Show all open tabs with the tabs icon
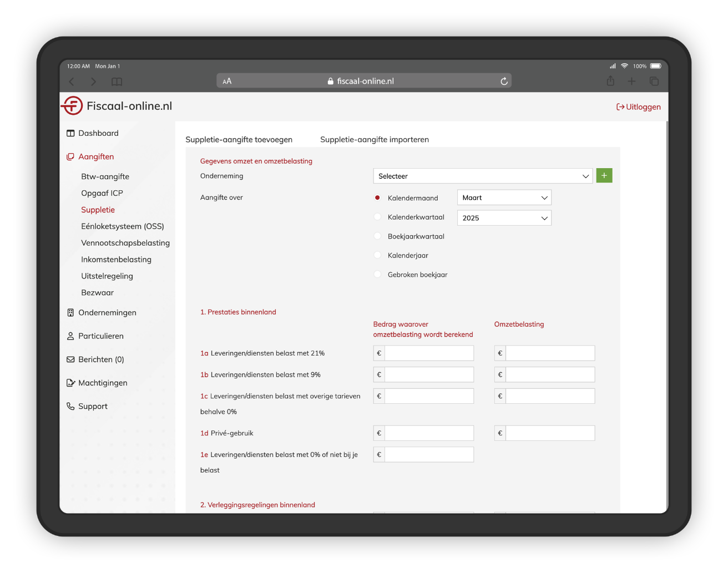This screenshot has width=728, height=573. click(654, 82)
